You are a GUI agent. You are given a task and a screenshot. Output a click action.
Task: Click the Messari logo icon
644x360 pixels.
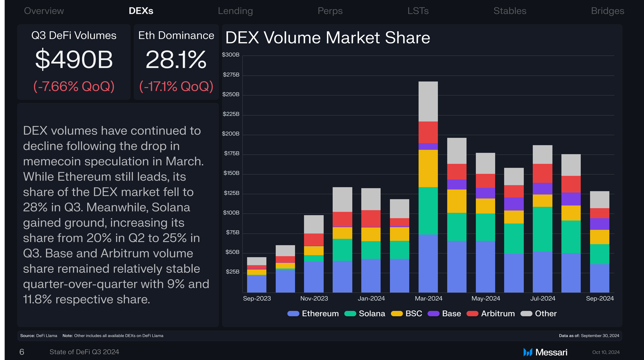click(x=528, y=352)
